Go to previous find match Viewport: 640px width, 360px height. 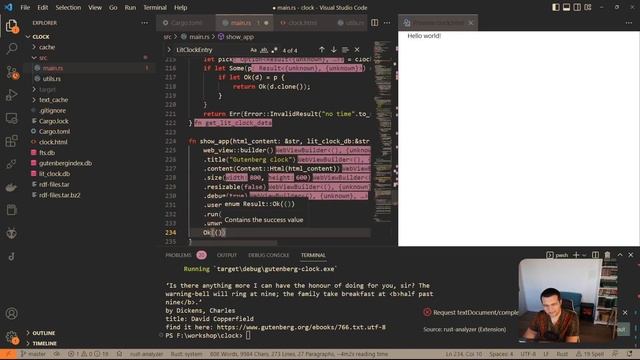pos(322,50)
